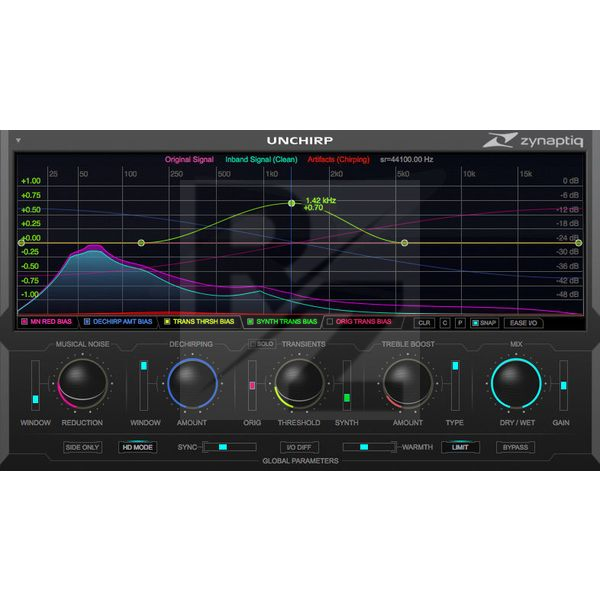Click the curve node near 5k0
Viewport: 600px width, 600px height.
[404, 243]
